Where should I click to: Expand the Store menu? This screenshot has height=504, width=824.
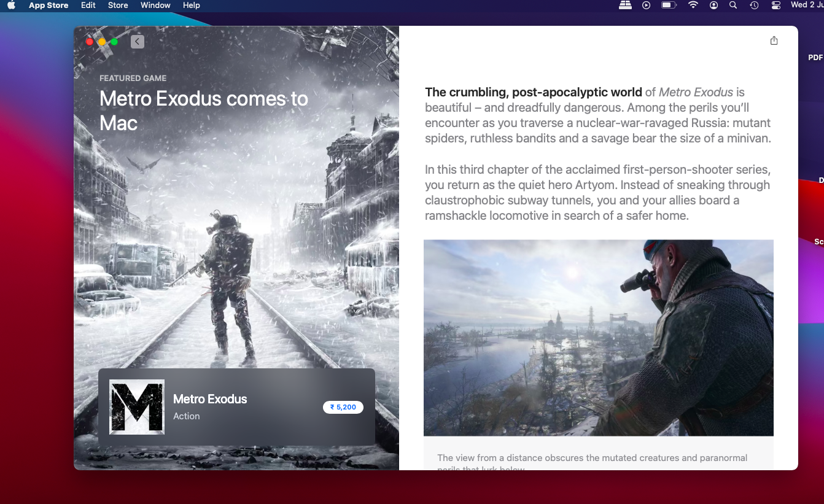tap(118, 5)
